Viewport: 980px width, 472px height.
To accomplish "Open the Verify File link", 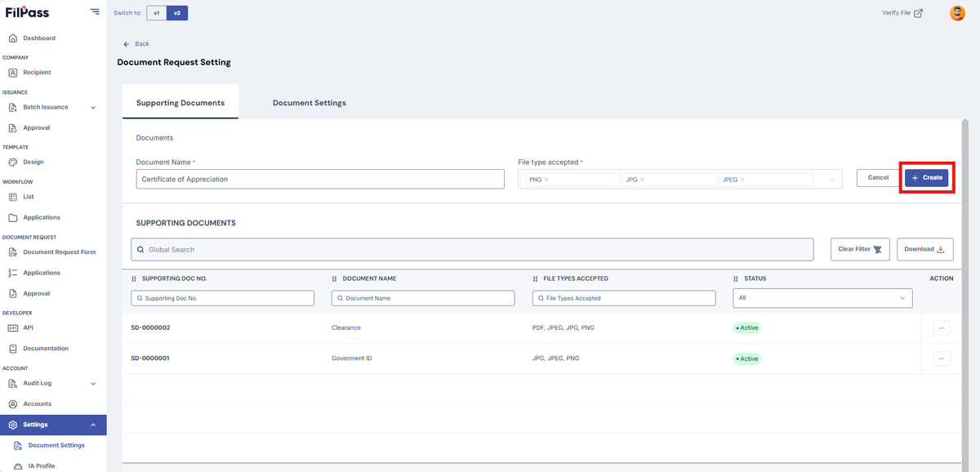I will [902, 13].
